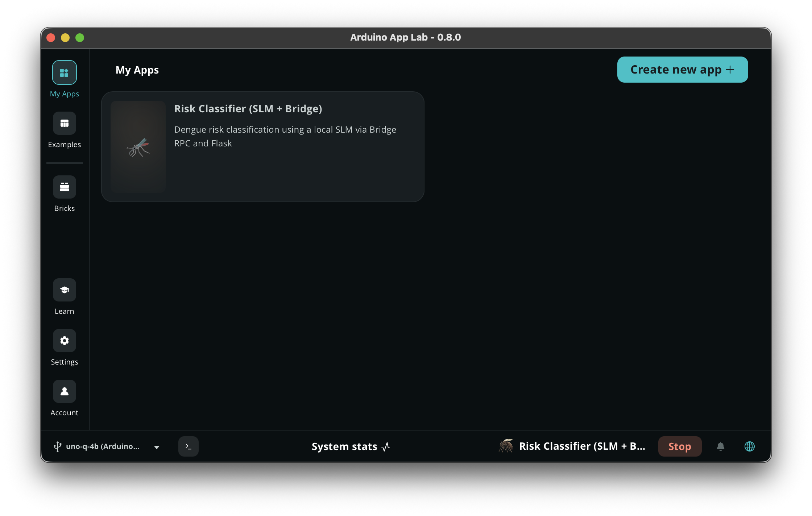Viewport: 812px width, 516px height.
Task: Click the mosquito icon in the status bar
Action: click(x=506, y=446)
